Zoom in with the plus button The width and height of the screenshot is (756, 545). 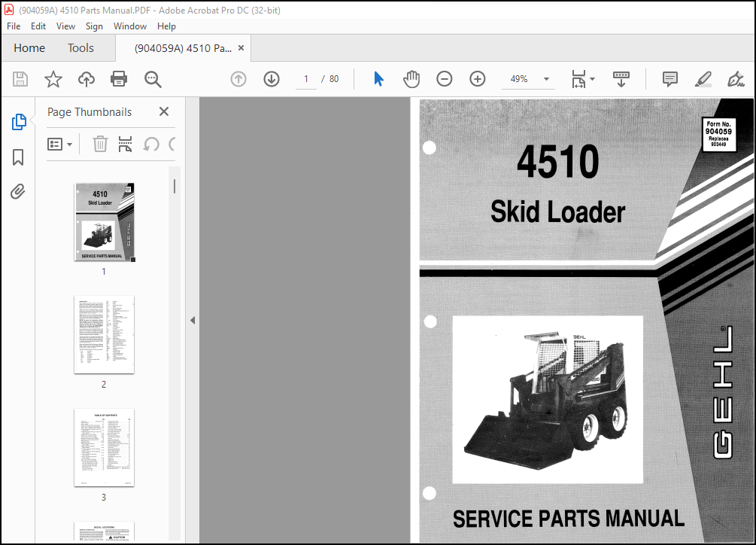[x=478, y=79]
